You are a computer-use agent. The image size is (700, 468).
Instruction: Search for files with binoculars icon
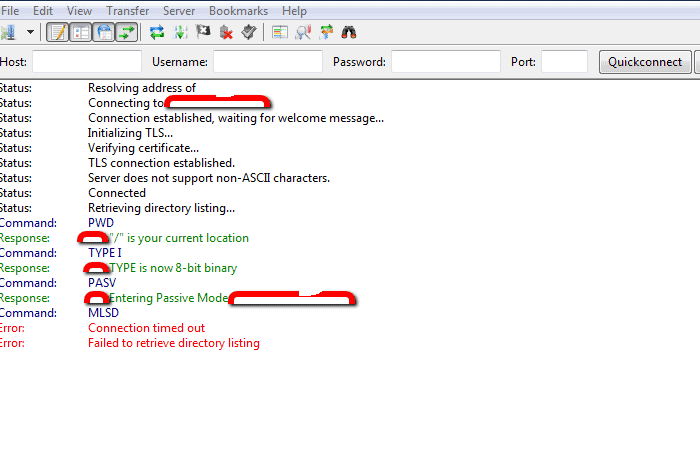pyautogui.click(x=349, y=32)
